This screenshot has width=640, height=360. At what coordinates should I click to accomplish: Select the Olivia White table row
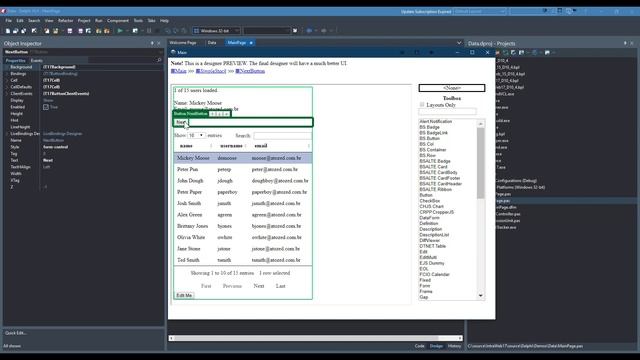(243, 237)
